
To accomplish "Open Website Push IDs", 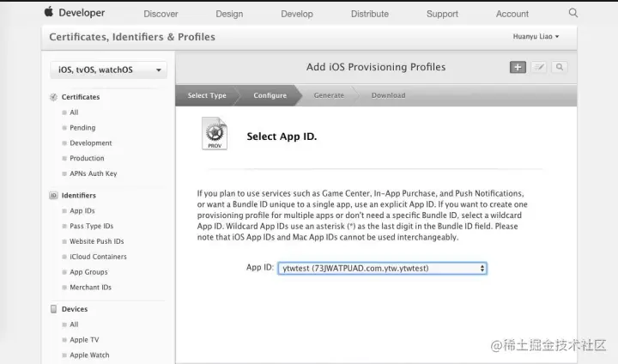I will [x=96, y=241].
